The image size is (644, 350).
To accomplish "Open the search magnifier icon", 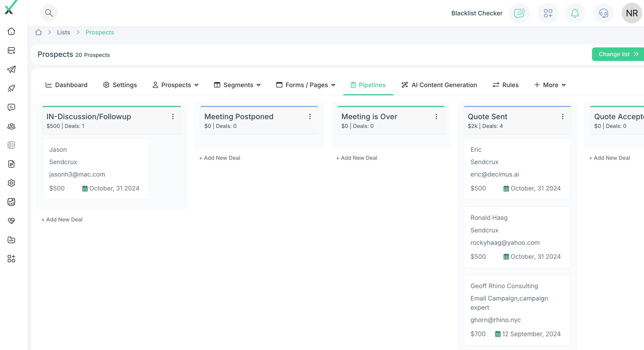I will (x=49, y=13).
